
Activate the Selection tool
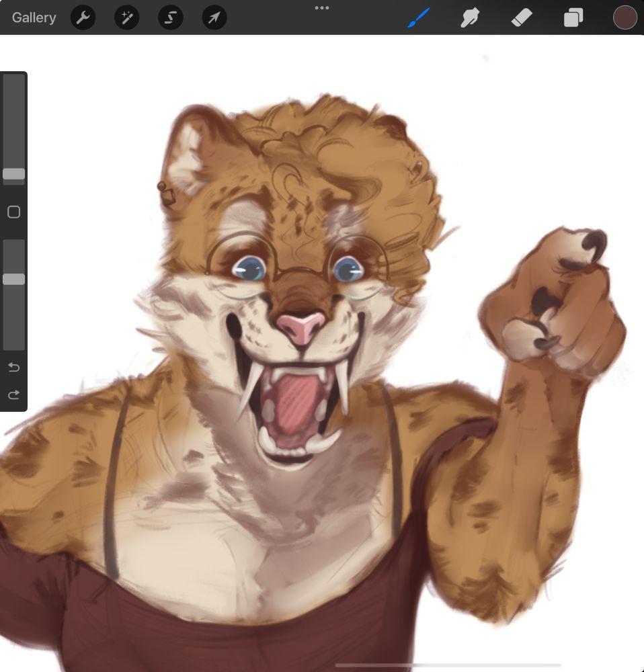pyautogui.click(x=171, y=17)
